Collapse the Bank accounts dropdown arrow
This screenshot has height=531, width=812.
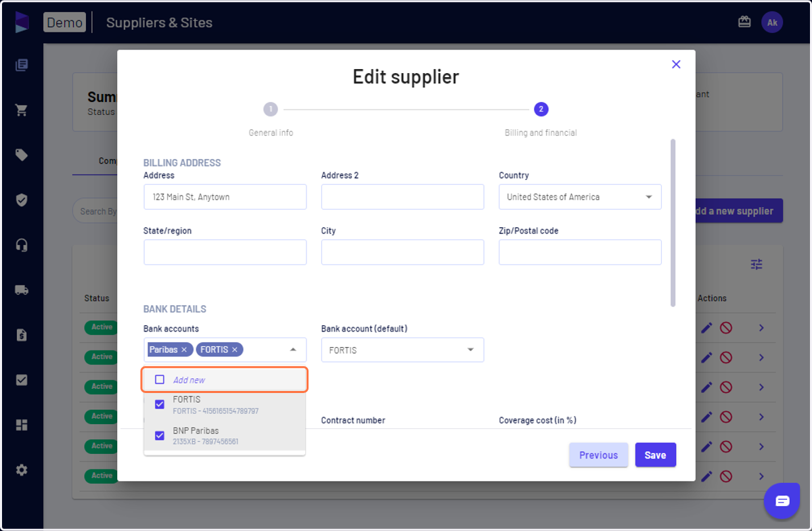pos(293,350)
